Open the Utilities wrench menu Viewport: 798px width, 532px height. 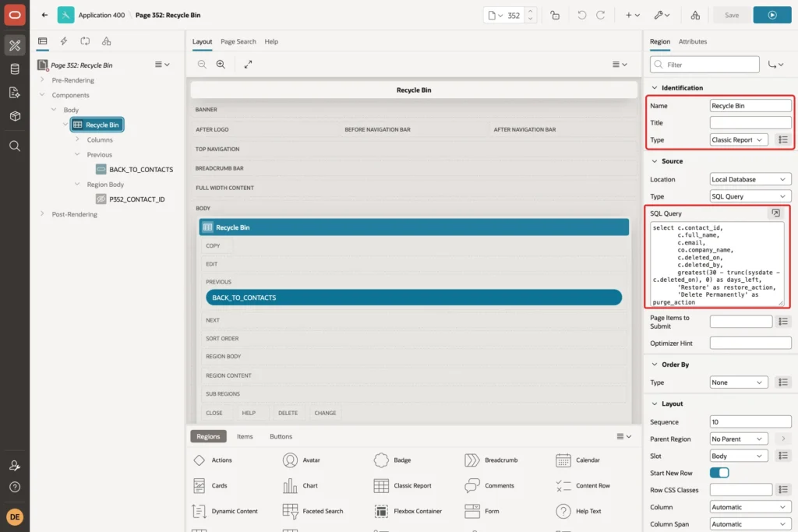click(662, 16)
